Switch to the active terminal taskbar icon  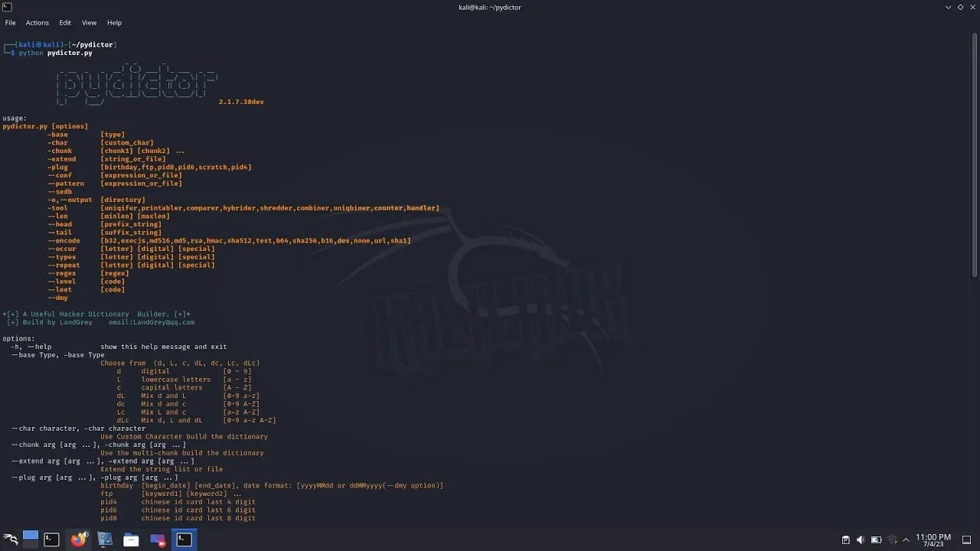[184, 540]
